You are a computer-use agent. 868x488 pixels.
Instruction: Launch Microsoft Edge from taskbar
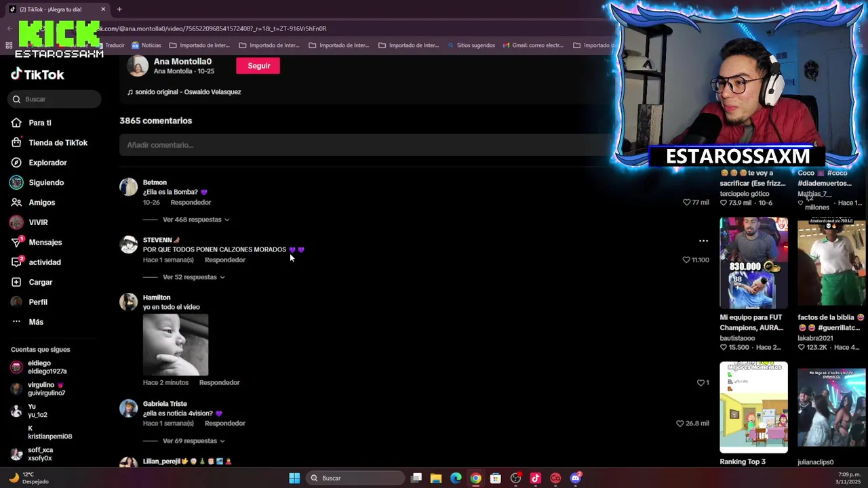coord(456,478)
